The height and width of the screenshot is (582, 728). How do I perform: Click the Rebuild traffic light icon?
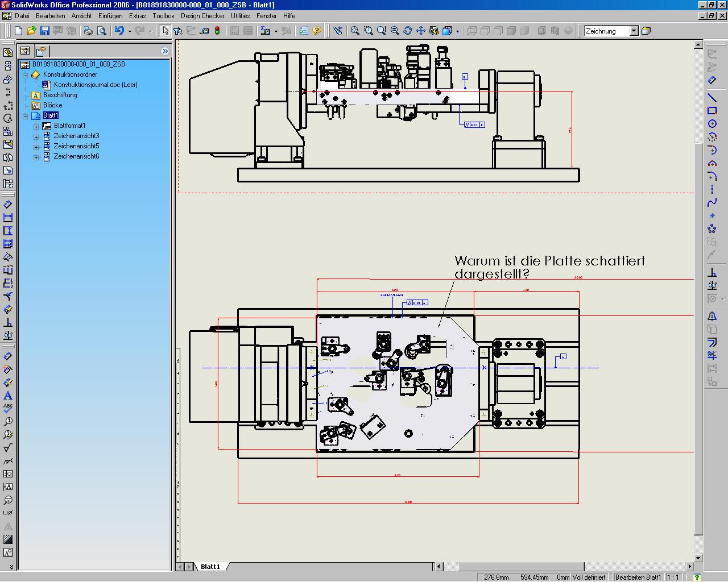pyautogui.click(x=217, y=31)
